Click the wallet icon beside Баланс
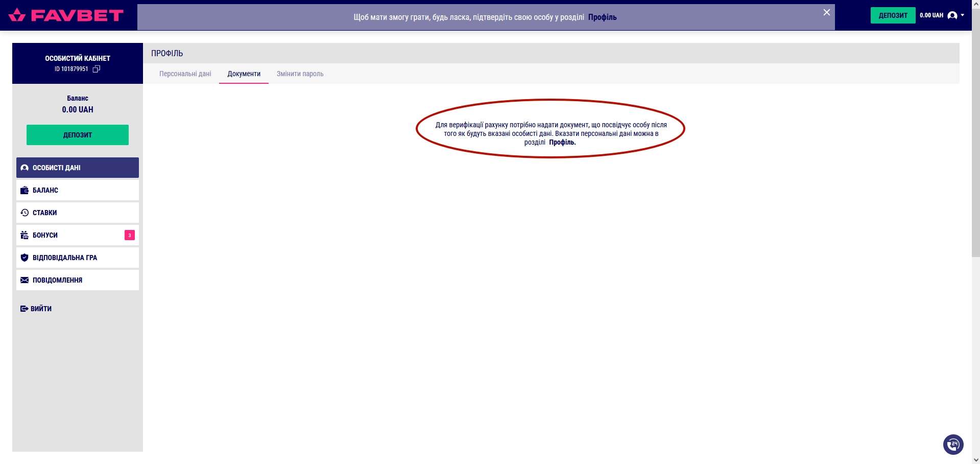 (24, 190)
